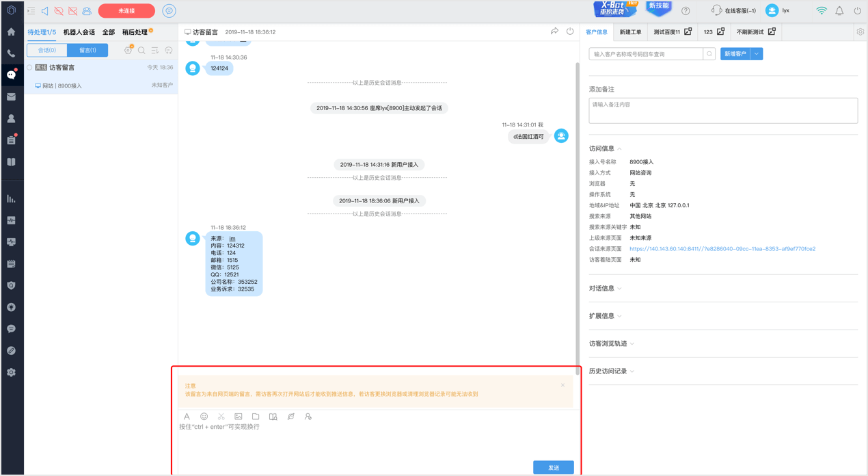Switch to 会话(0) toggle segment
This screenshot has height=476, width=868.
point(47,50)
